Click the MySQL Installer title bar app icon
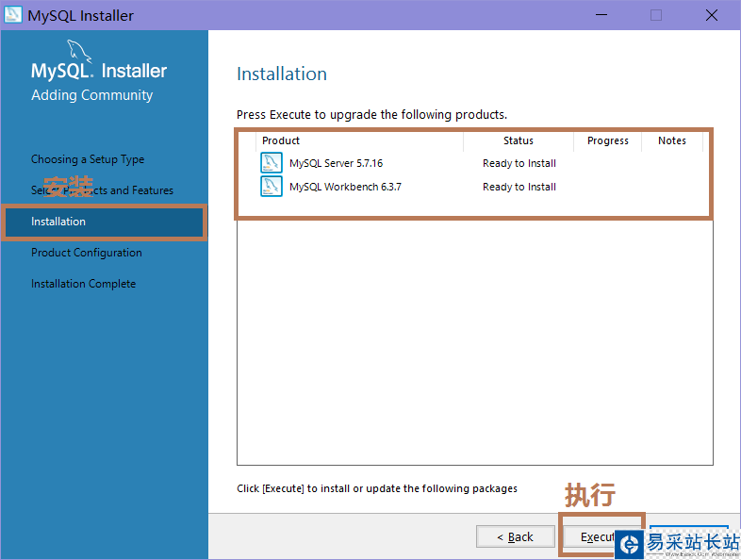 tap(13, 15)
